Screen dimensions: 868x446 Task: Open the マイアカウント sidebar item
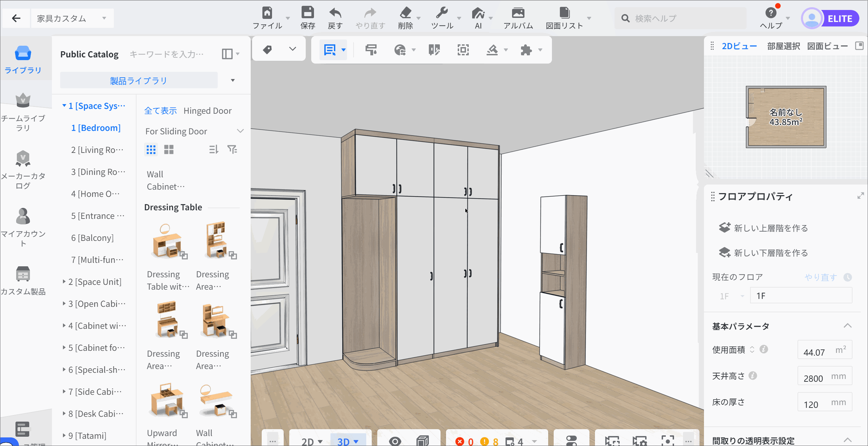23,228
